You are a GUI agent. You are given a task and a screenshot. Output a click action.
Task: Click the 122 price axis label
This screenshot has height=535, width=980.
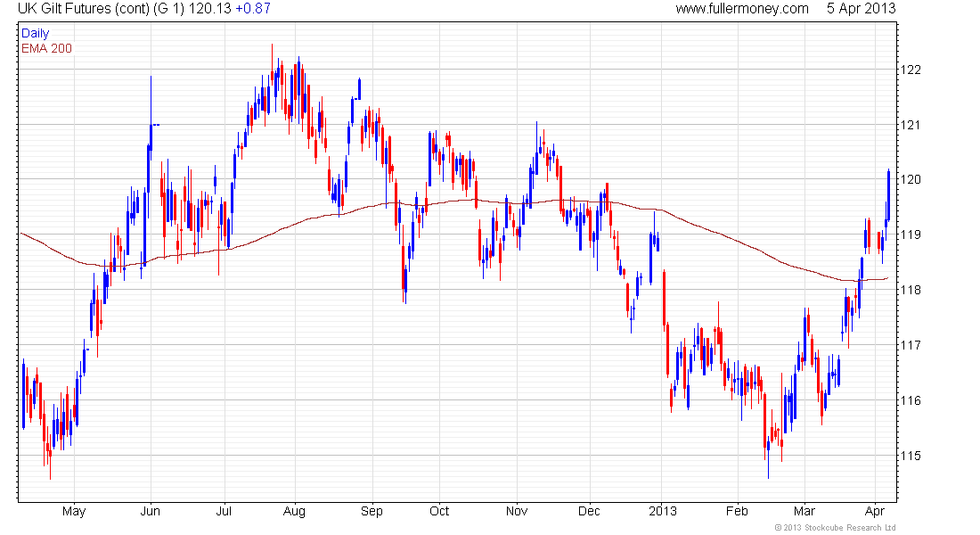[911, 70]
